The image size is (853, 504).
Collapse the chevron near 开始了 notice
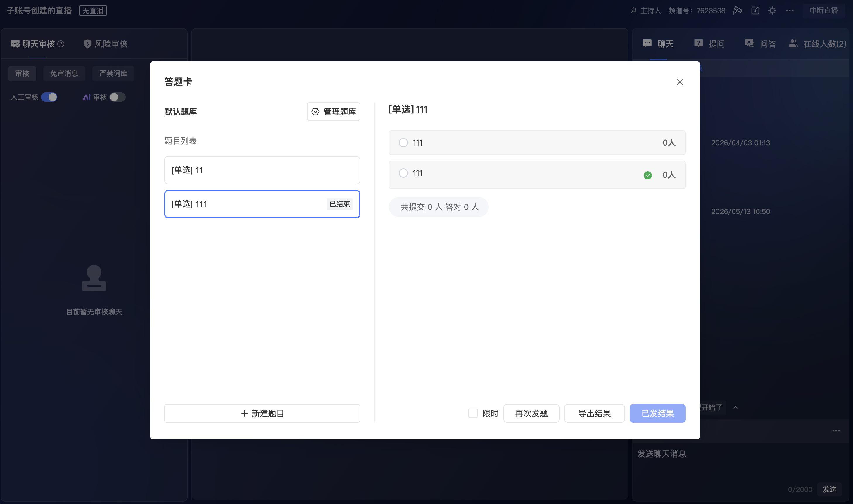pyautogui.click(x=735, y=407)
